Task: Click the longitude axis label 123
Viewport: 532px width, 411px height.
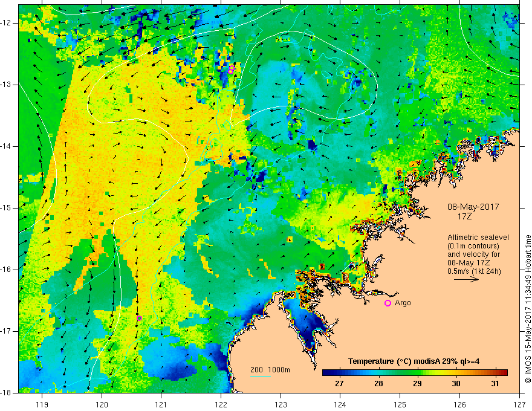Action: tap(281, 404)
